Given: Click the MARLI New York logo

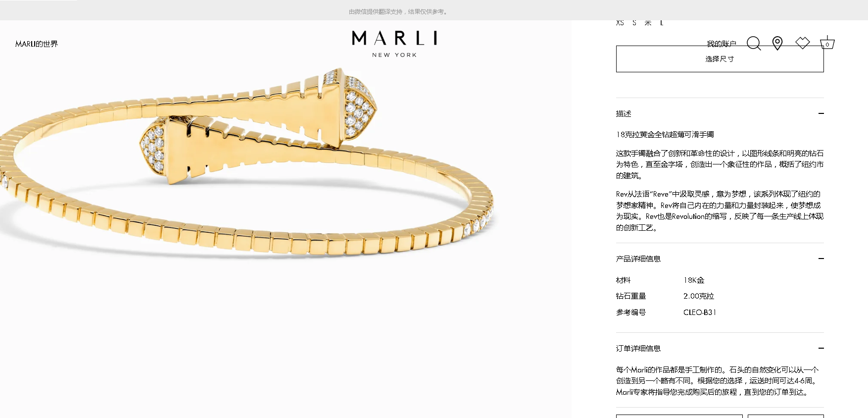Looking at the screenshot, I should click(x=394, y=44).
